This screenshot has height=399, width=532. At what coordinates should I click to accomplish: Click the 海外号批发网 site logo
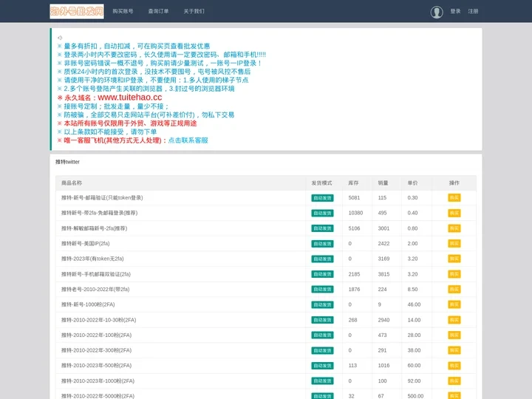(77, 11)
